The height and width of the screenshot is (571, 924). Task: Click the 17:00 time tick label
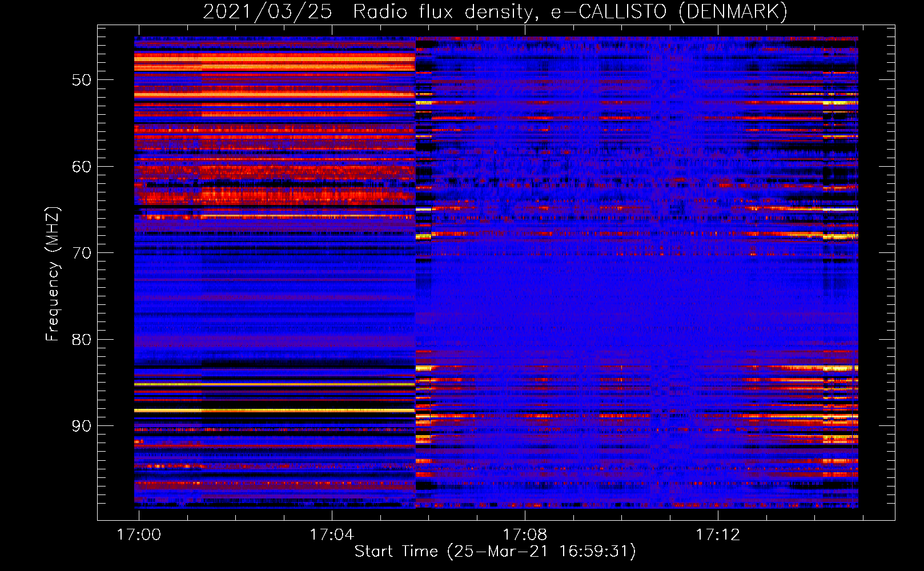(x=139, y=535)
